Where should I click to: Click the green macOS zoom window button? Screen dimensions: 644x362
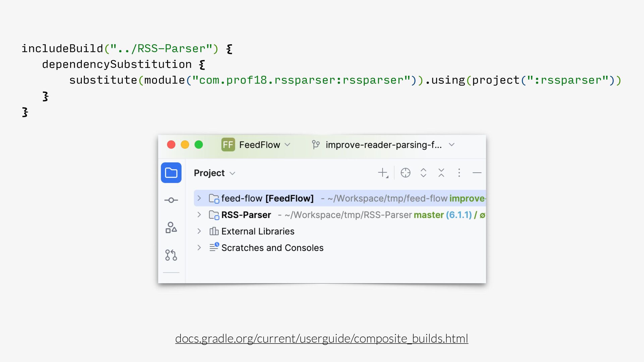(x=199, y=144)
